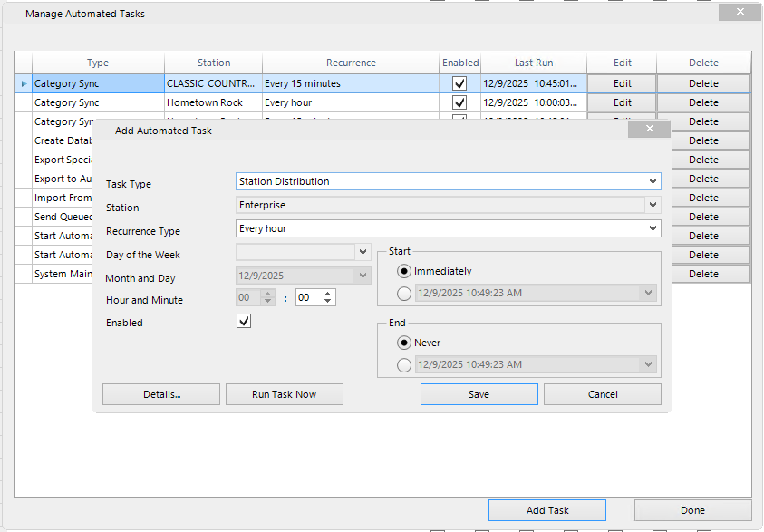The width and height of the screenshot is (764, 532).
Task: Choose the specific start date radio option
Action: click(x=404, y=293)
